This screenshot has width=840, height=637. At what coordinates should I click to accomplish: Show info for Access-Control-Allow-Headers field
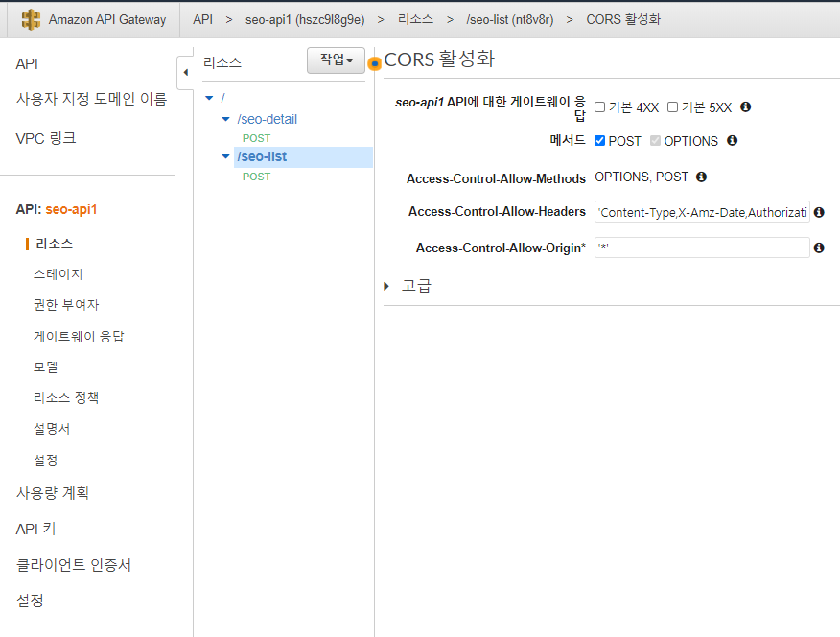(x=819, y=212)
